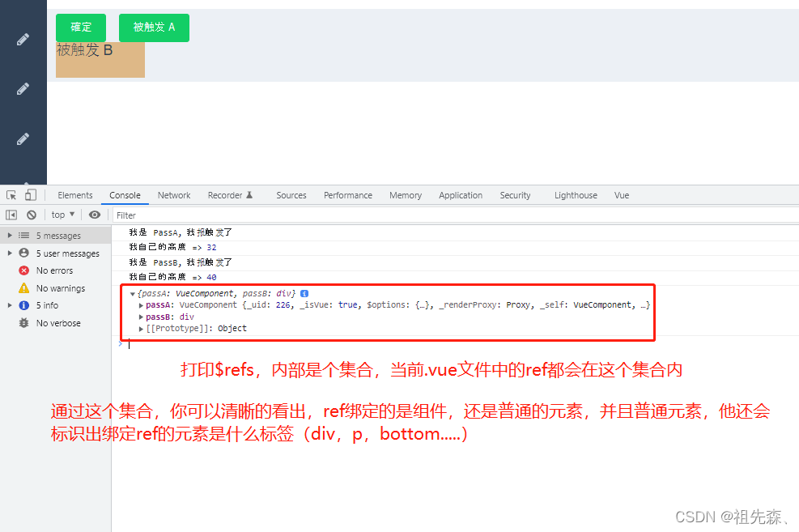This screenshot has width=799, height=532.
Task: Click the second pencil icon in sidebar
Action: click(23, 89)
